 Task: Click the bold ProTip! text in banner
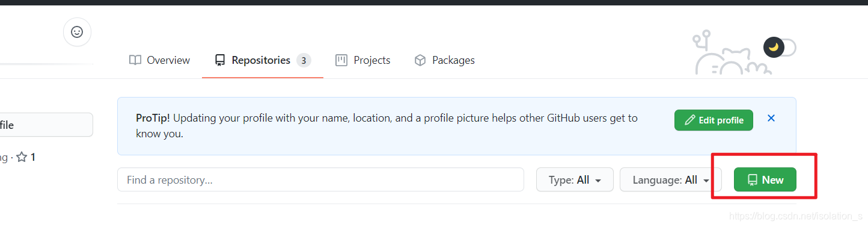(153, 118)
